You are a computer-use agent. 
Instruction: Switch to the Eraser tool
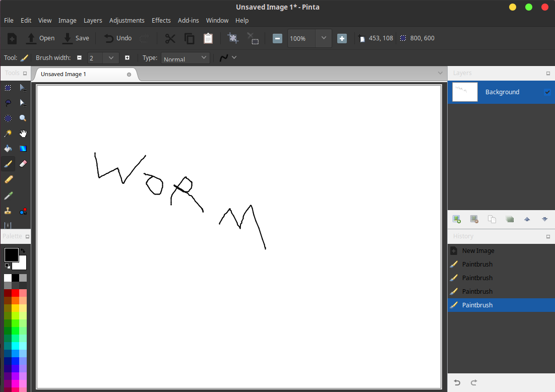click(x=23, y=164)
